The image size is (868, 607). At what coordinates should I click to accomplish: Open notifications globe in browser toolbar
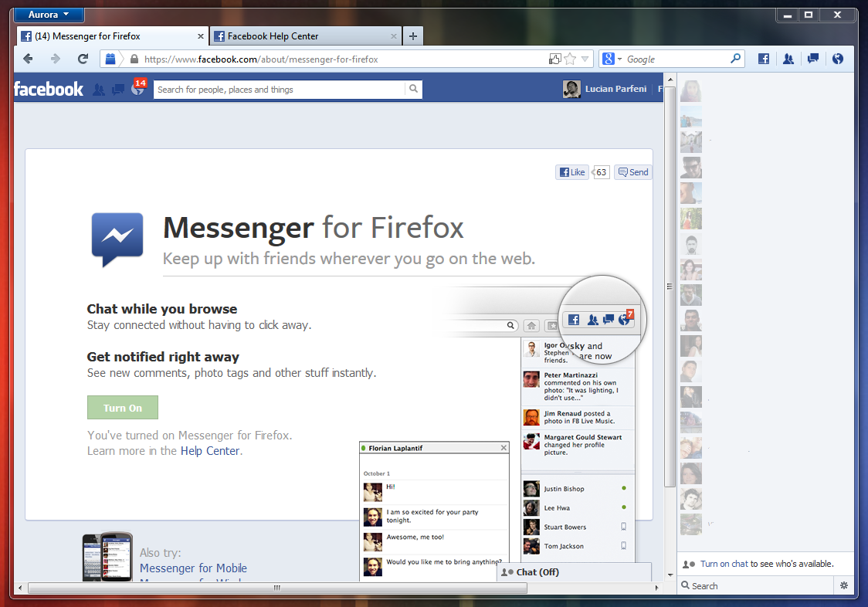click(x=837, y=59)
